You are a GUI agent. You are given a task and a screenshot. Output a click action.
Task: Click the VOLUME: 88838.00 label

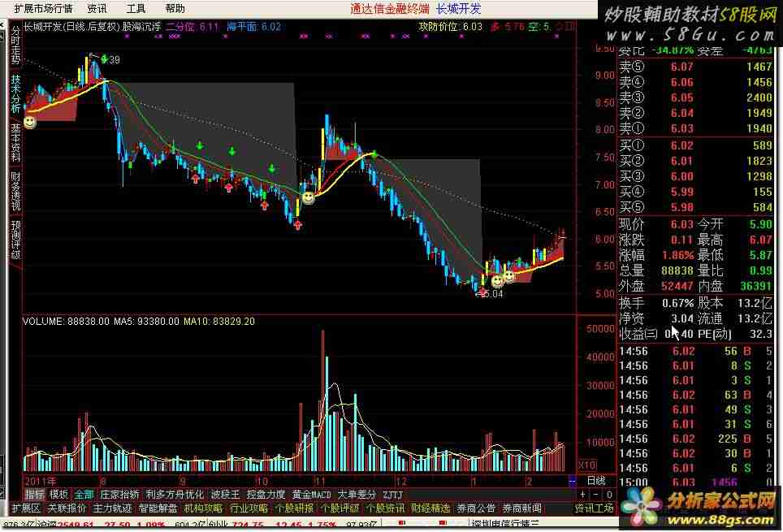click(x=66, y=321)
